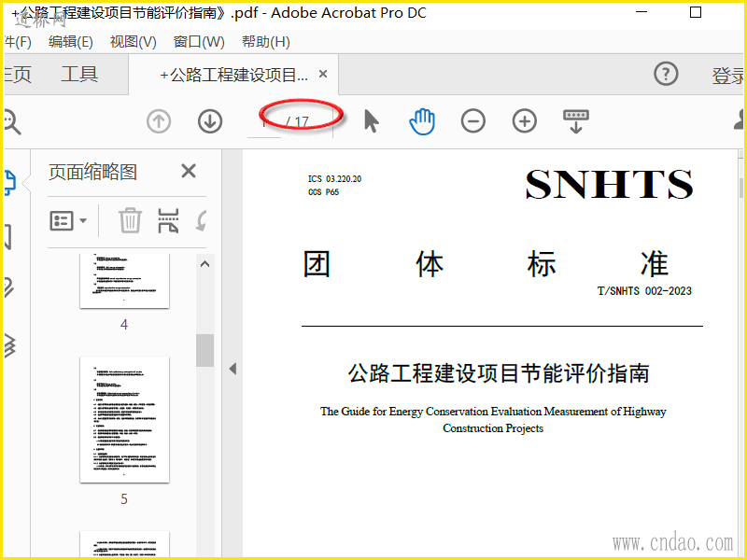Select the 公路工程建设项目 document tab
The height and width of the screenshot is (560, 747).
pyautogui.click(x=233, y=75)
